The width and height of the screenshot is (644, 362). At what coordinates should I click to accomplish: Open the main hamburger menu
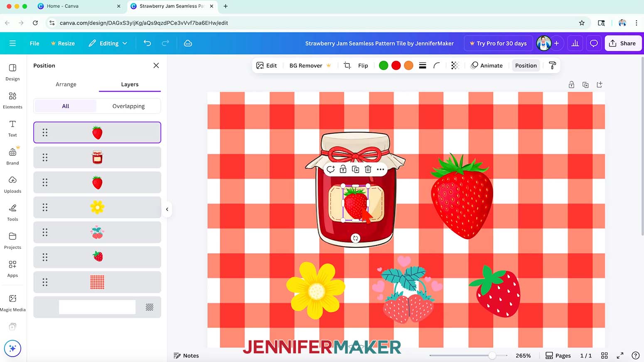coord(12,43)
